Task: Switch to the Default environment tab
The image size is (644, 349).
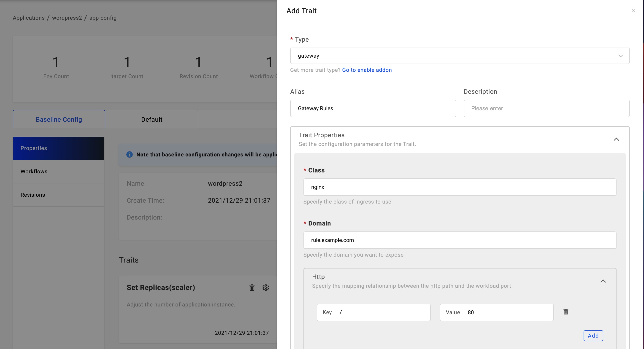Action: coord(152,119)
